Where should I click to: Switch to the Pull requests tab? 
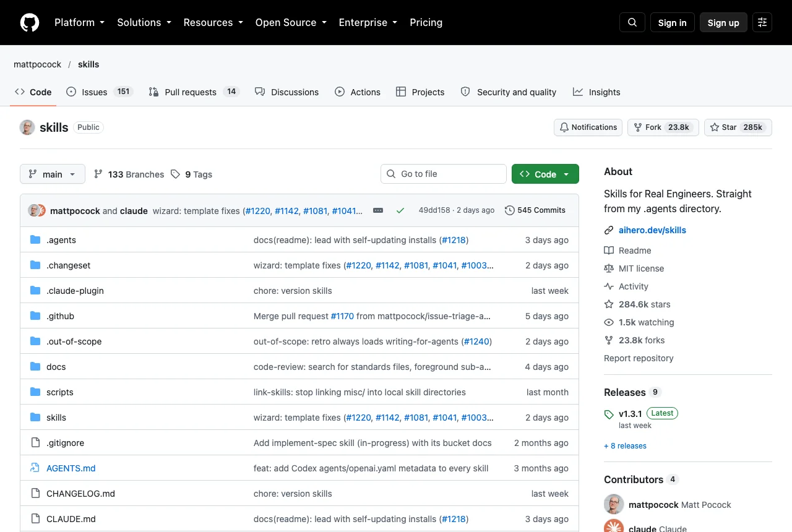click(194, 92)
